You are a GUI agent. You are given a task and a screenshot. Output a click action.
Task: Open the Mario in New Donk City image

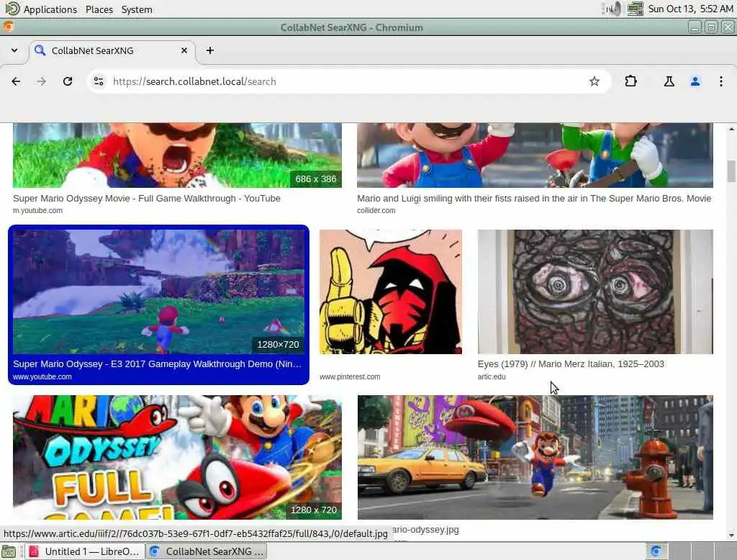(535, 457)
